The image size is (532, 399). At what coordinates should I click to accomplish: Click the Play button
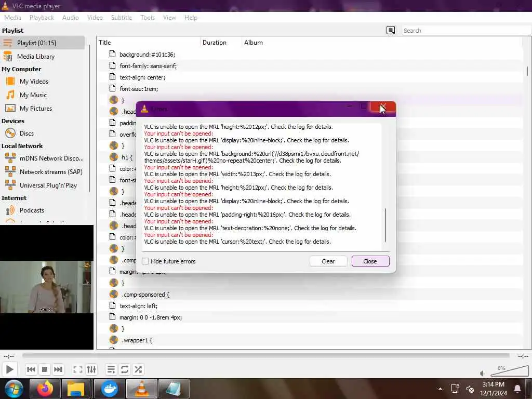tap(9, 369)
